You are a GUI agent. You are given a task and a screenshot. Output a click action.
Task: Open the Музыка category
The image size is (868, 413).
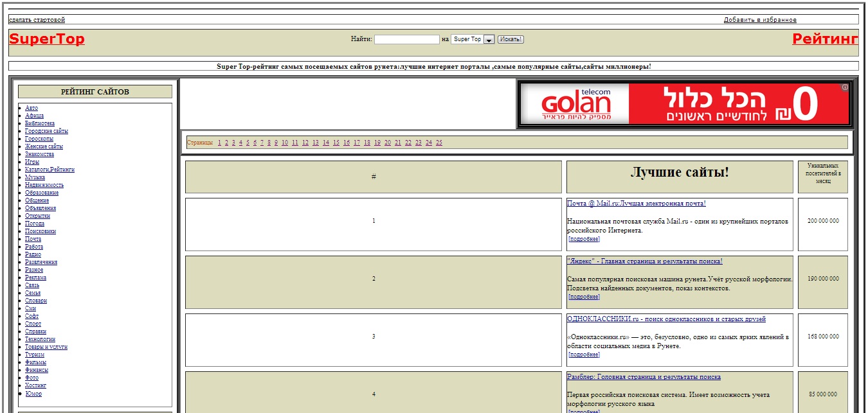[x=35, y=177]
